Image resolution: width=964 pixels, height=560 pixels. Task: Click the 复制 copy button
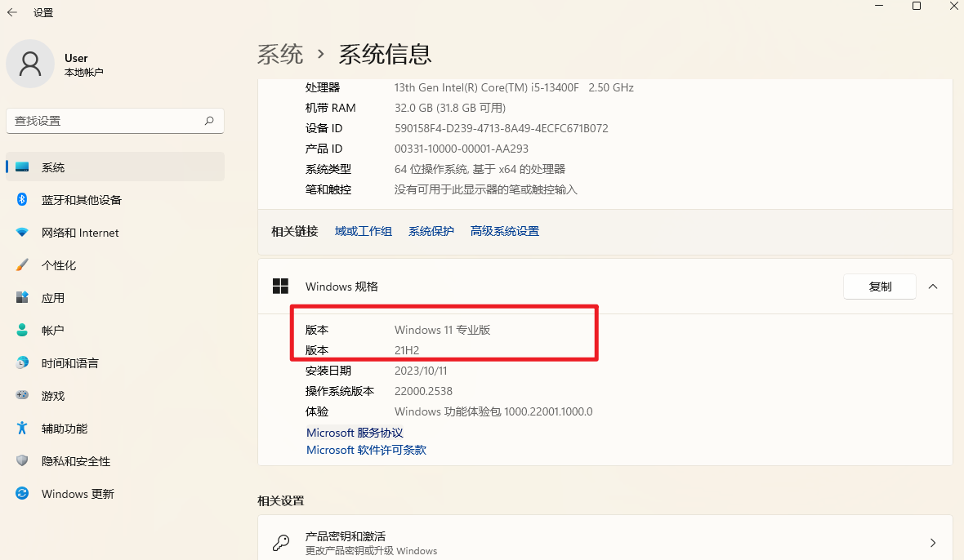[880, 287]
